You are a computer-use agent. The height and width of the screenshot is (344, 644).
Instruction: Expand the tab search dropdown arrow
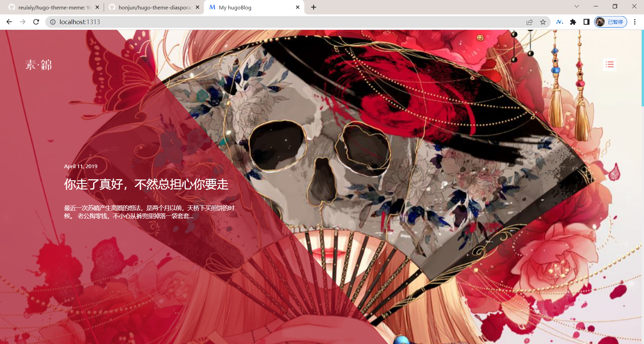point(577,6)
